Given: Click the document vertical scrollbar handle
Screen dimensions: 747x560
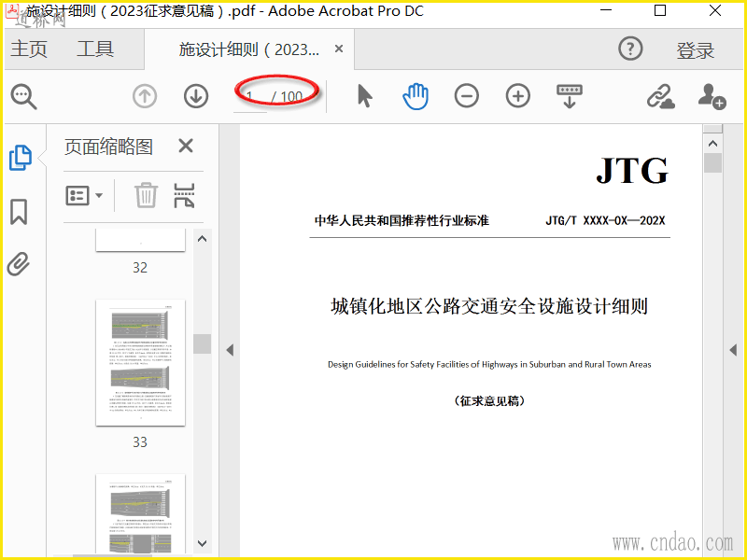Looking at the screenshot, I should (x=712, y=162).
